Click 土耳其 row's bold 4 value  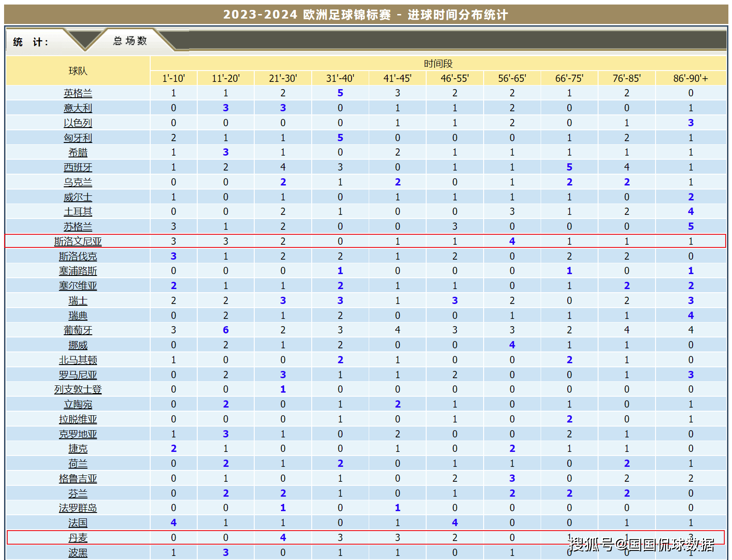(691, 212)
